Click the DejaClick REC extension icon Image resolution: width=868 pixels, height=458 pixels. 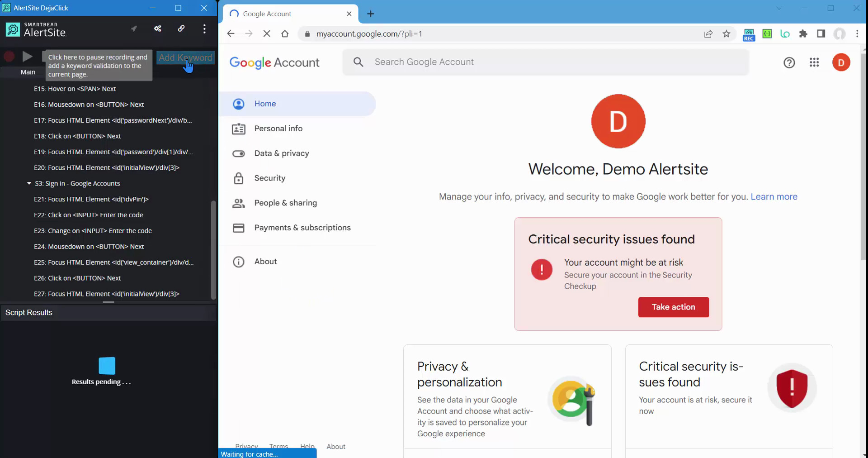point(749,34)
